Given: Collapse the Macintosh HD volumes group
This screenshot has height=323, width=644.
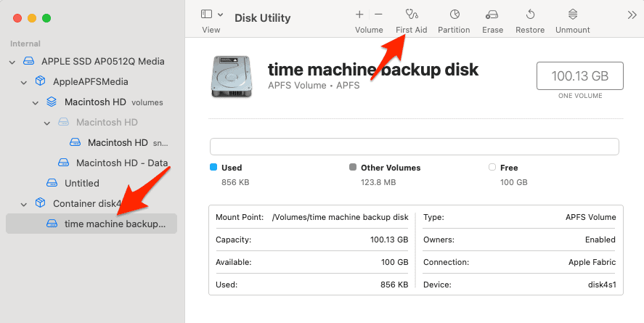Looking at the screenshot, I should [x=36, y=102].
